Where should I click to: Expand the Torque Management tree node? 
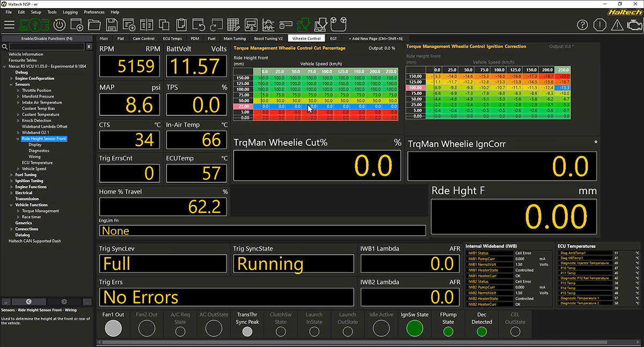pos(18,211)
